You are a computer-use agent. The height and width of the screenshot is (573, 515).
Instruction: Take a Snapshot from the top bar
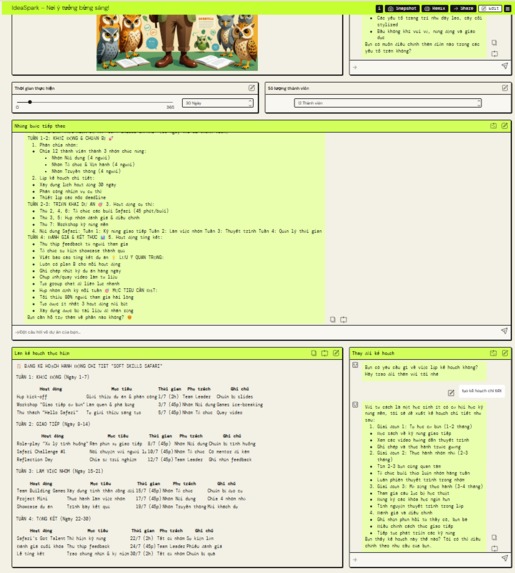click(x=402, y=8)
